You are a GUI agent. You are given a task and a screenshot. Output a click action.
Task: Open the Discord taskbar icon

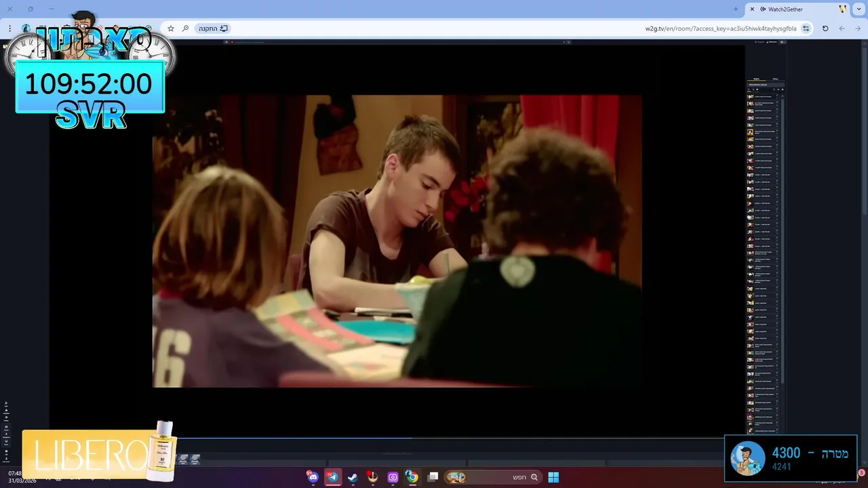(x=313, y=477)
